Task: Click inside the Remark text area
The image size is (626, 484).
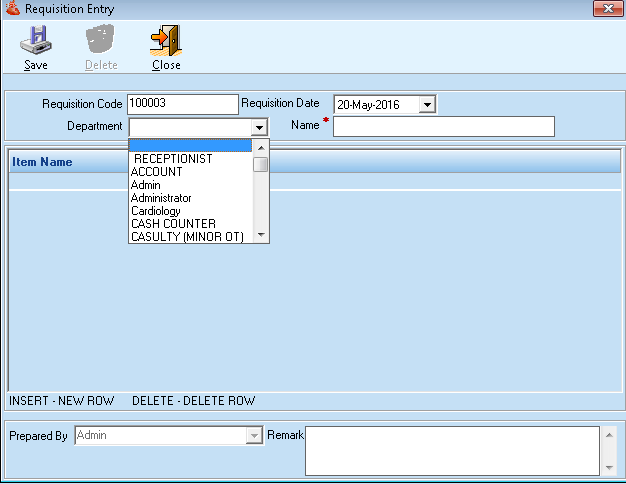Action: click(452, 450)
